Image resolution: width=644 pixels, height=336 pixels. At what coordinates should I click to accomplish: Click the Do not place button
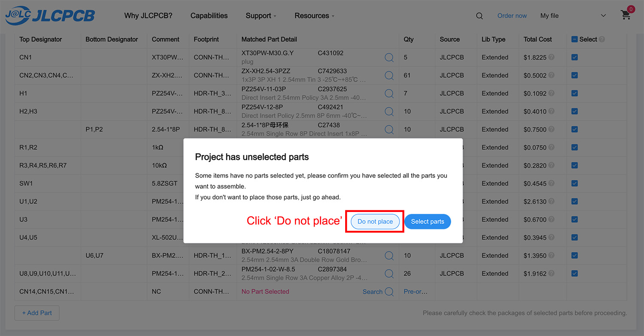point(375,221)
